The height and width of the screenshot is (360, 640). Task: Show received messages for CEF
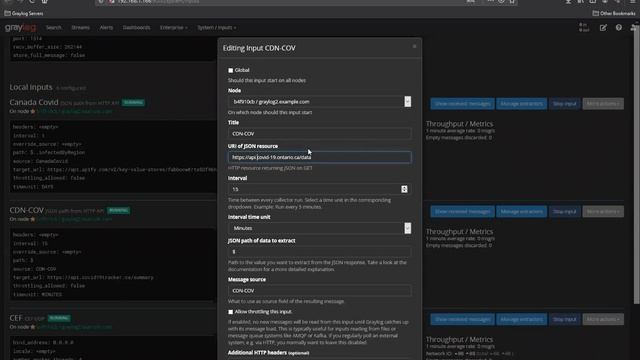(462, 319)
